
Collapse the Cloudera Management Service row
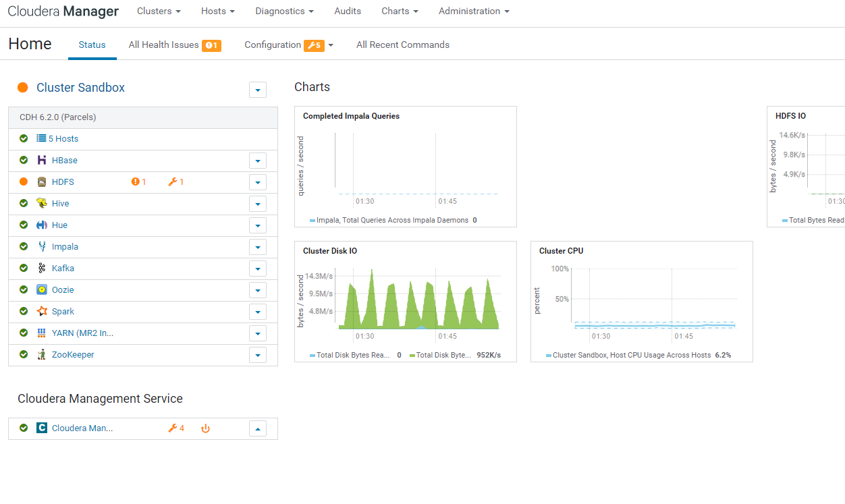pyautogui.click(x=257, y=428)
